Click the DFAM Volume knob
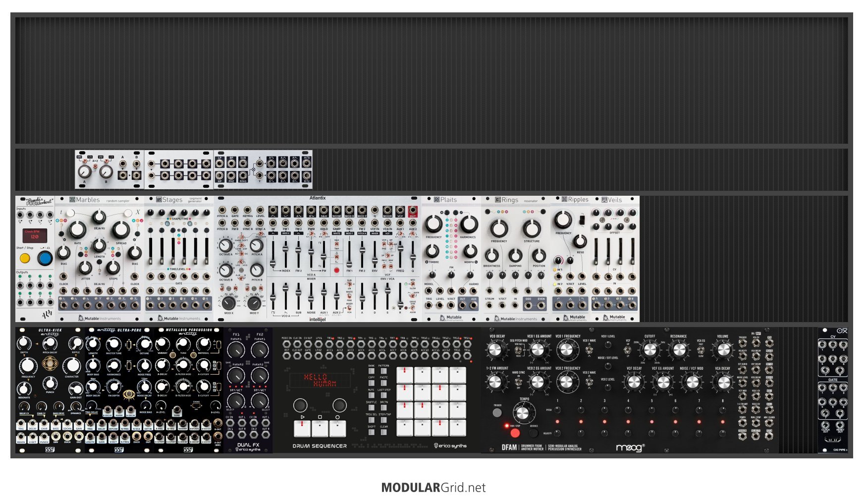 (723, 350)
